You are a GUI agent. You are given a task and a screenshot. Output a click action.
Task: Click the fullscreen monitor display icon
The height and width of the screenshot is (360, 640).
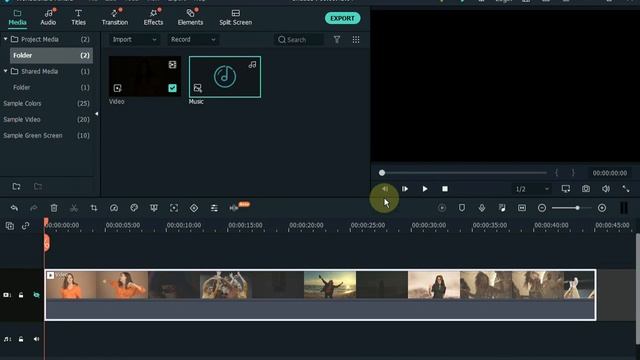tap(566, 189)
